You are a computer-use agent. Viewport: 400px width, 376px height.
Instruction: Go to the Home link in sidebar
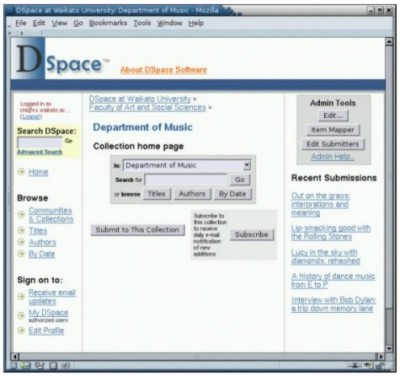[x=38, y=172]
